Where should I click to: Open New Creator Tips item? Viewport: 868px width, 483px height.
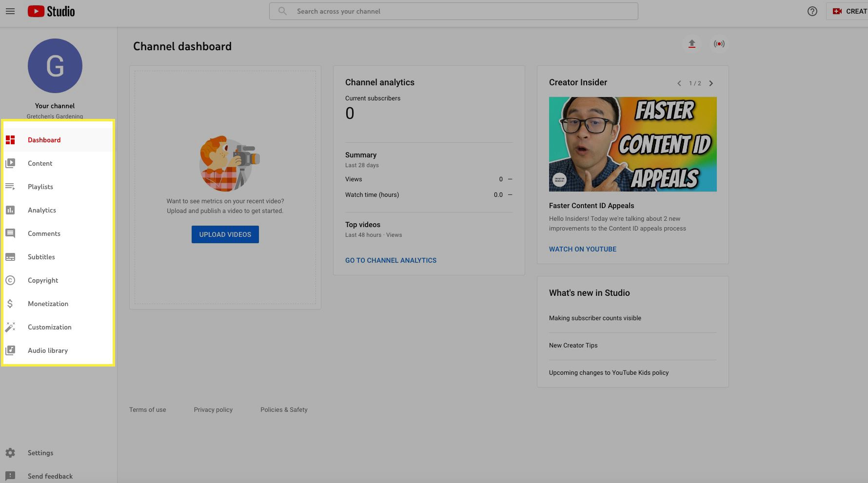573,346
